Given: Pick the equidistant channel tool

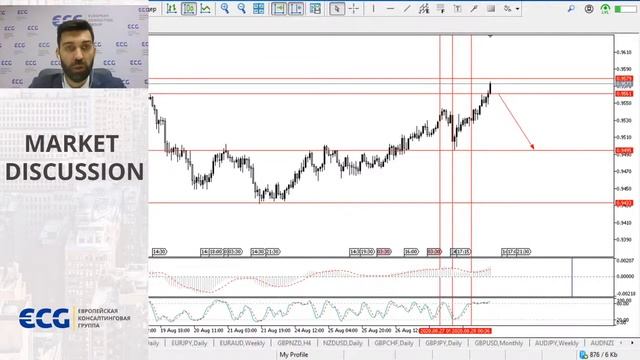Looking at the screenshot, I should (424, 8).
